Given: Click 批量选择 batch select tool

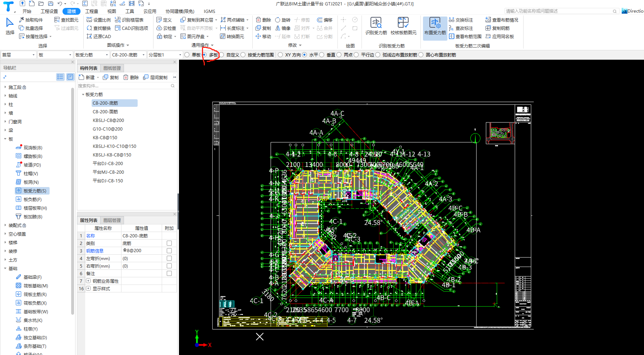Looking at the screenshot, I should pos(31,28).
